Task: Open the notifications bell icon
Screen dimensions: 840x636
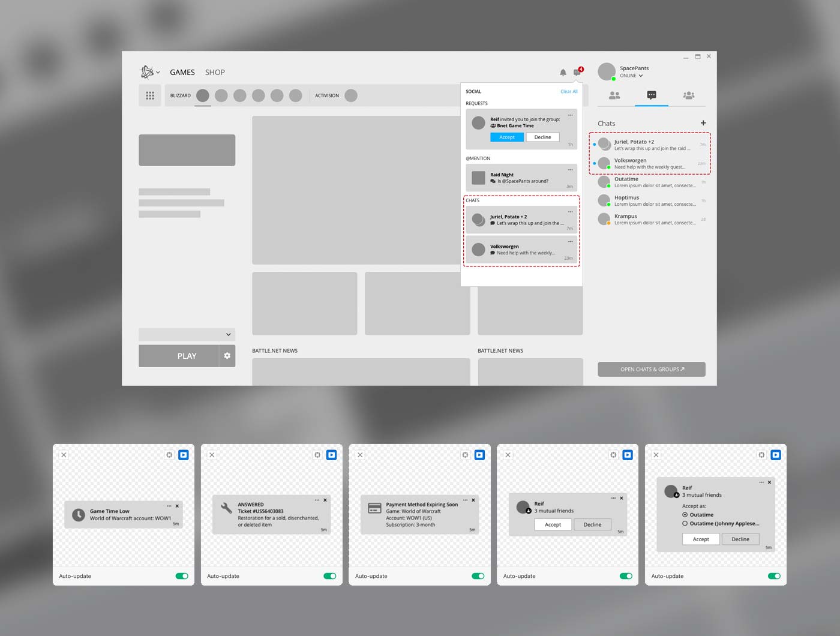Action: [563, 73]
